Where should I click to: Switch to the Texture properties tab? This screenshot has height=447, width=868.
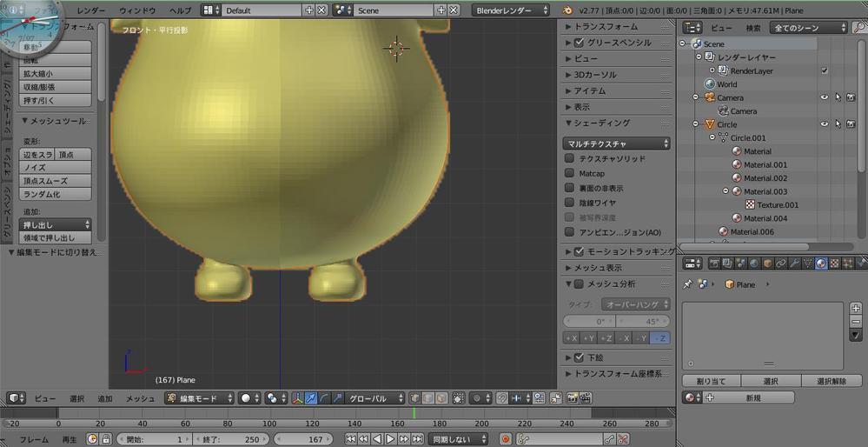coord(835,263)
